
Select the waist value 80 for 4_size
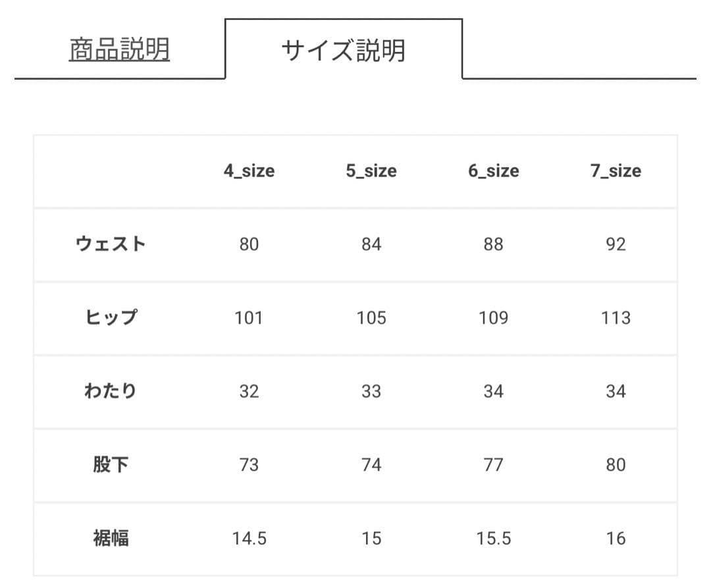click(x=249, y=244)
